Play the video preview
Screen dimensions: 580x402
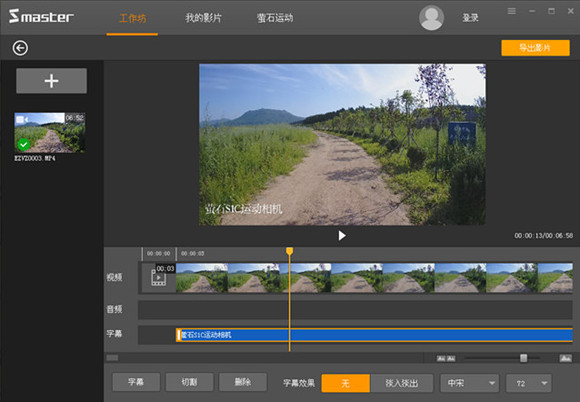(x=342, y=236)
